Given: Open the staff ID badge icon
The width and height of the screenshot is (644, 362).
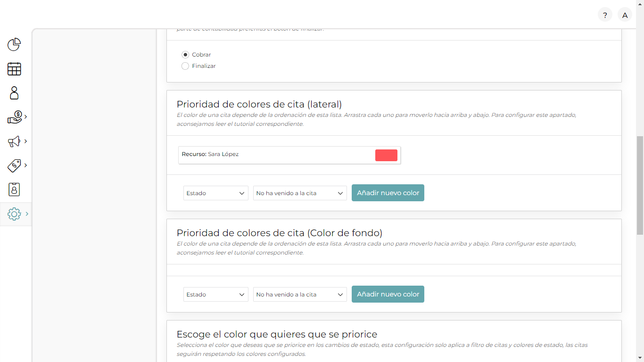Looking at the screenshot, I should [x=14, y=189].
